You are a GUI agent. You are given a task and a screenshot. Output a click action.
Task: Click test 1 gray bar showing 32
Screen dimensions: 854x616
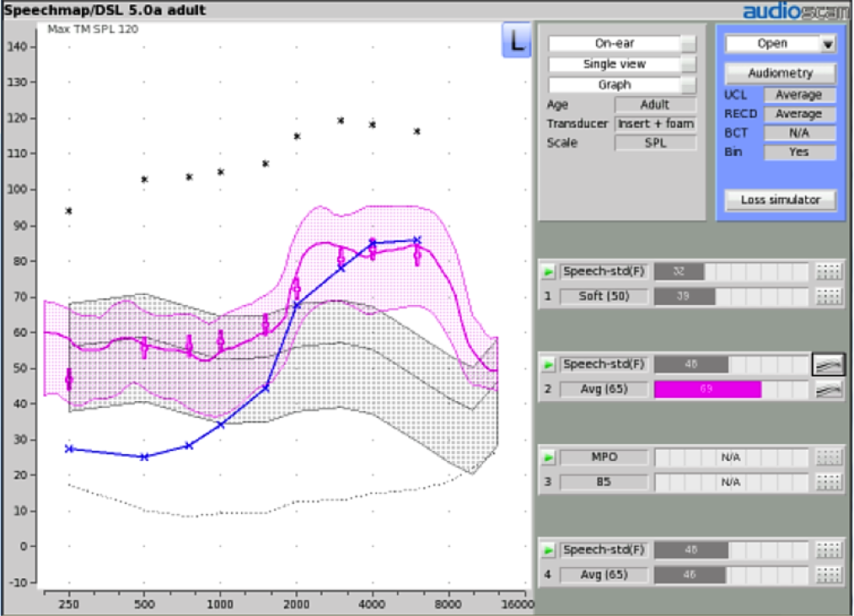[x=679, y=271]
